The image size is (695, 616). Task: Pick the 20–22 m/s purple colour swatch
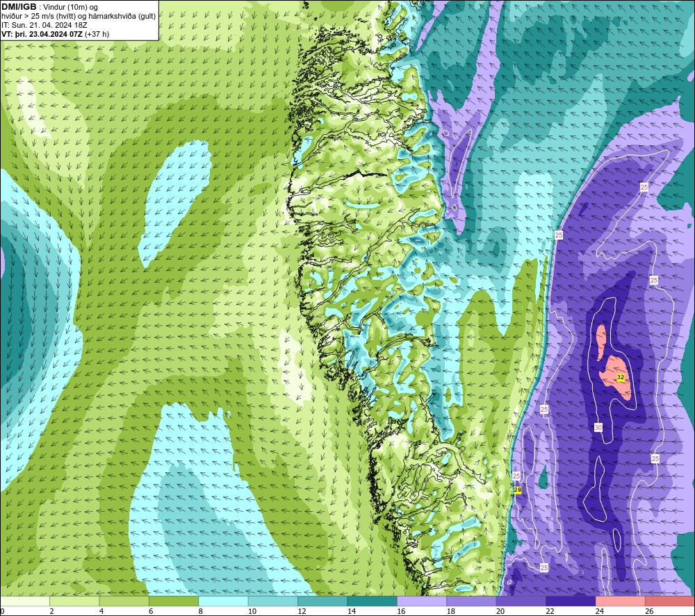click(521, 601)
